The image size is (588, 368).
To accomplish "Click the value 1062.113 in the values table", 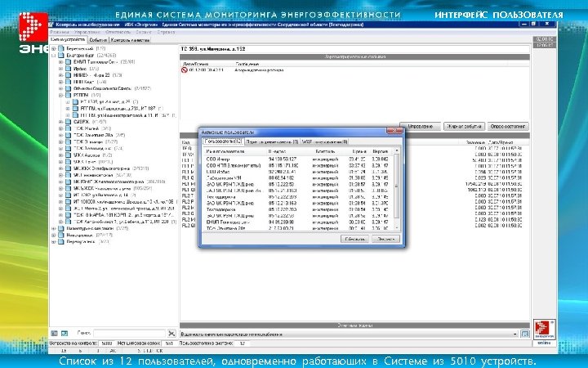I will coord(478,190).
